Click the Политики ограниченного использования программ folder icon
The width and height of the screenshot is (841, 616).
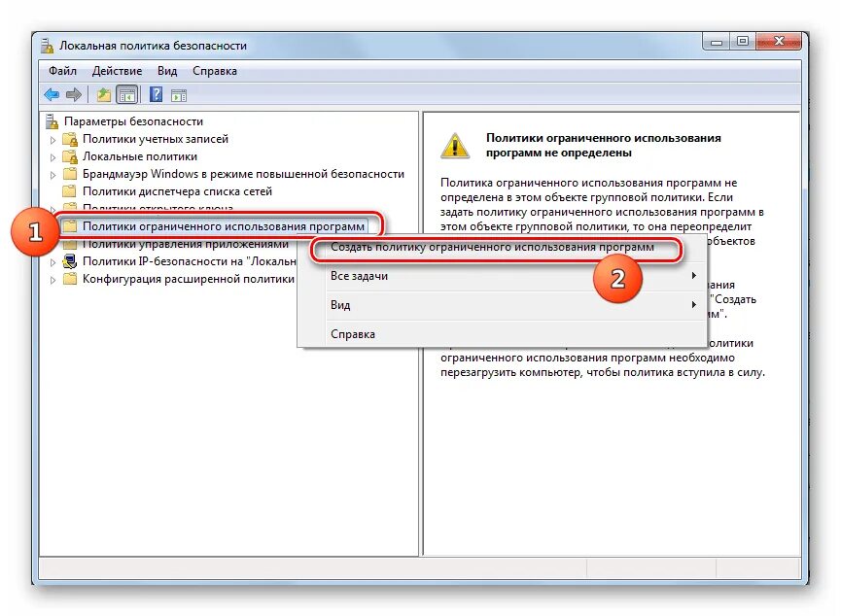coord(70,226)
